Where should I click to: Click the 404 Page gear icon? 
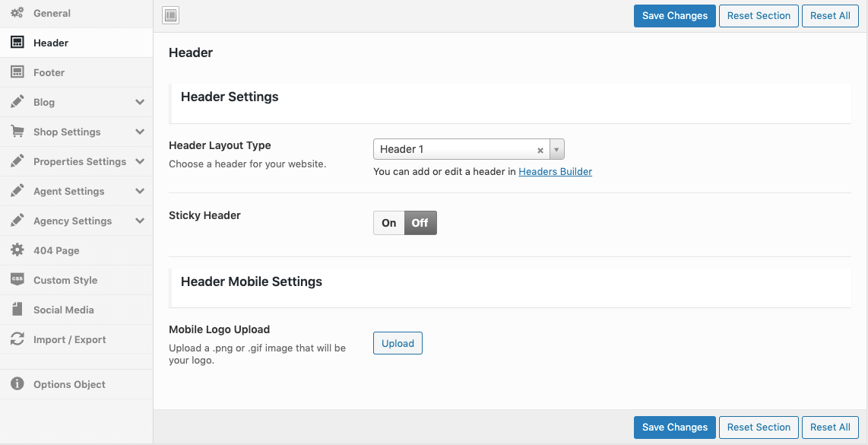point(17,250)
